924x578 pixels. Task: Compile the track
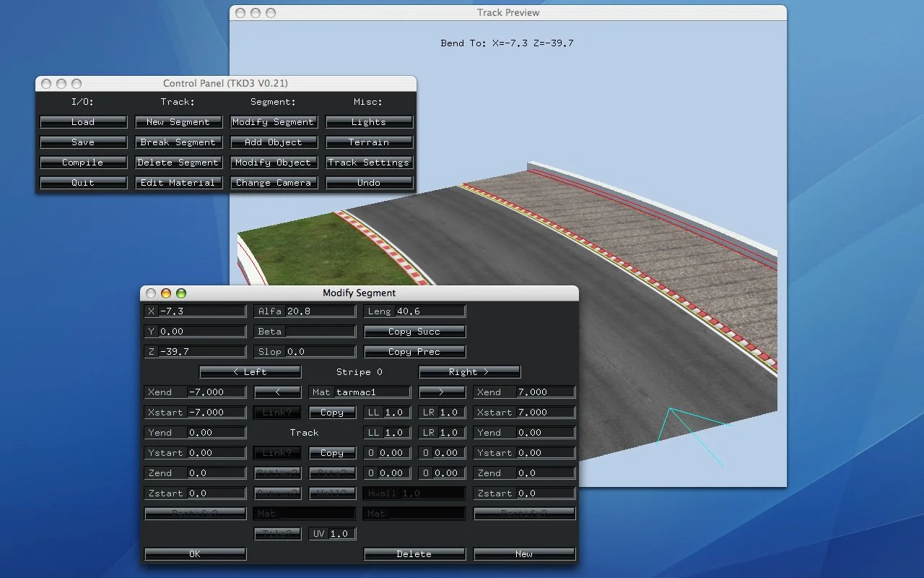point(83,162)
